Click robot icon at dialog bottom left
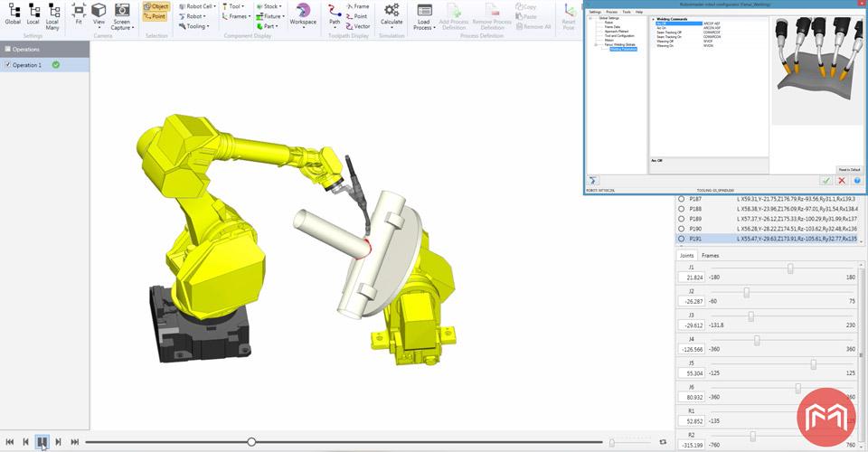The image size is (868, 452). (593, 181)
